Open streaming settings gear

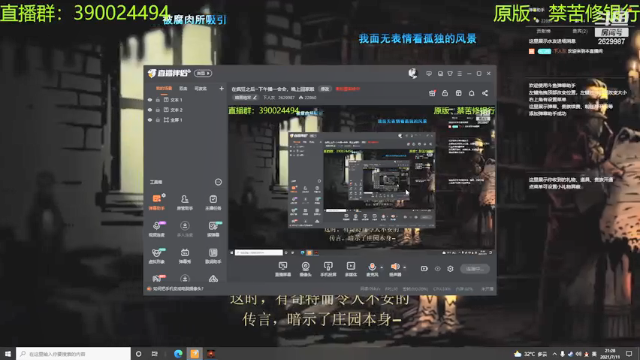click(x=450, y=269)
